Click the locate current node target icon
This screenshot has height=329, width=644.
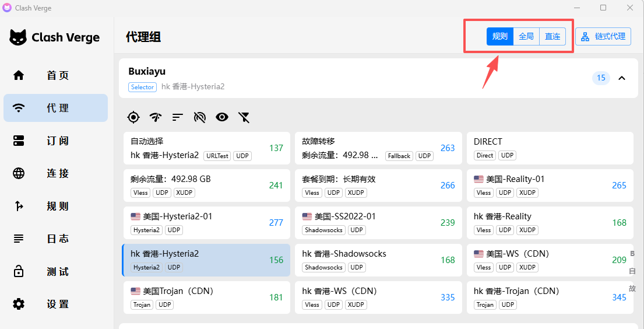coord(133,117)
